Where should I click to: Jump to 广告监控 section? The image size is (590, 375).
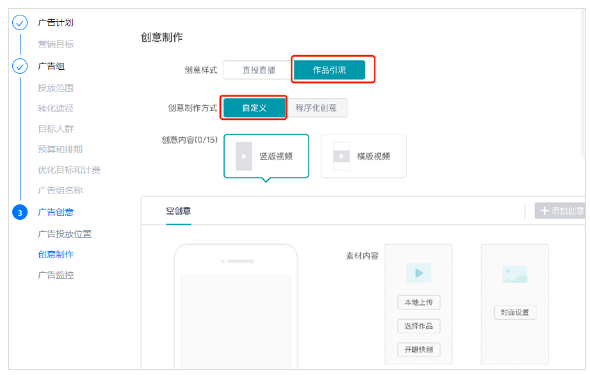click(56, 275)
